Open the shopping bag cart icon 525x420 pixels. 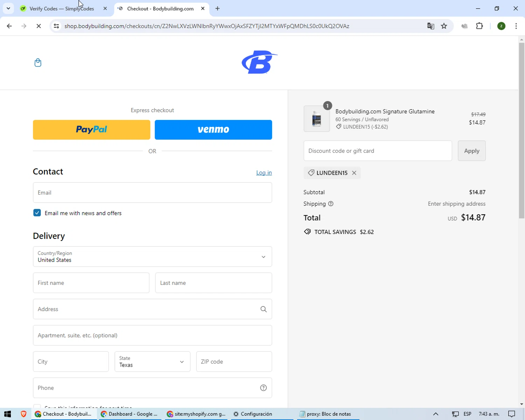pos(38,63)
